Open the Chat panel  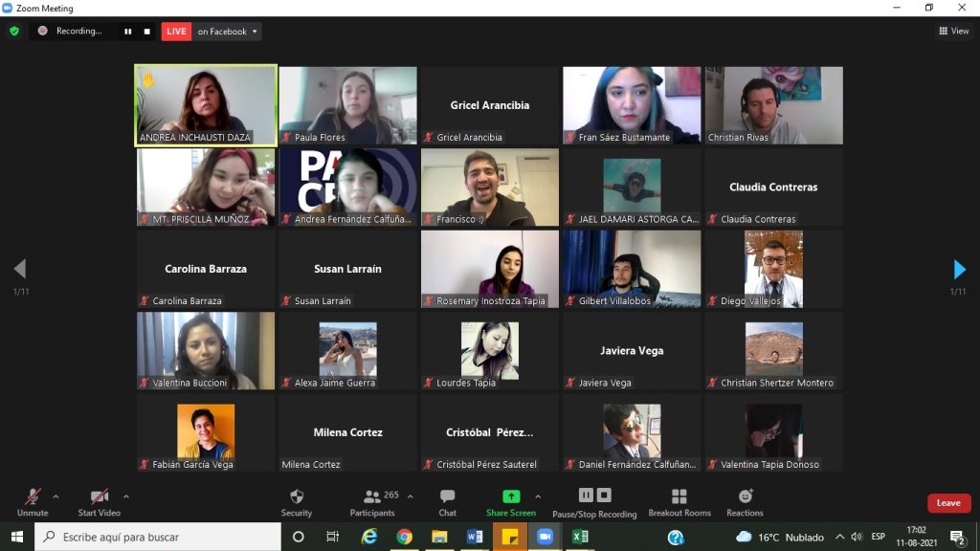pos(447,501)
